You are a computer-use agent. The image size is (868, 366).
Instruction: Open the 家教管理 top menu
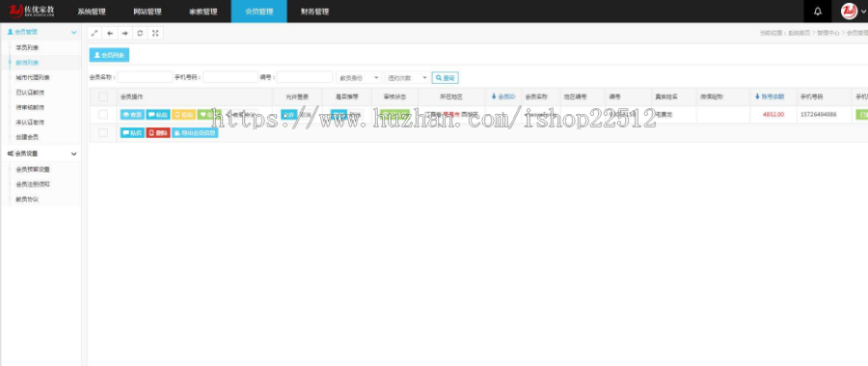(203, 11)
